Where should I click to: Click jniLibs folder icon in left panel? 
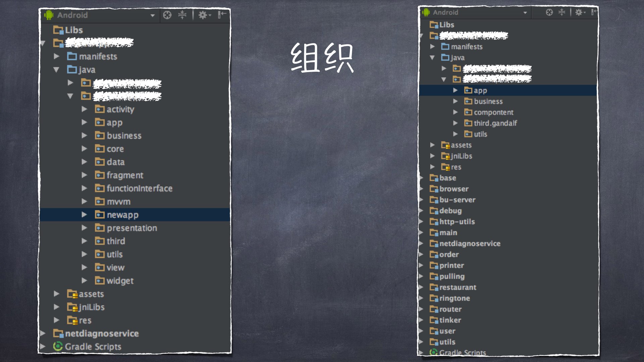click(72, 307)
